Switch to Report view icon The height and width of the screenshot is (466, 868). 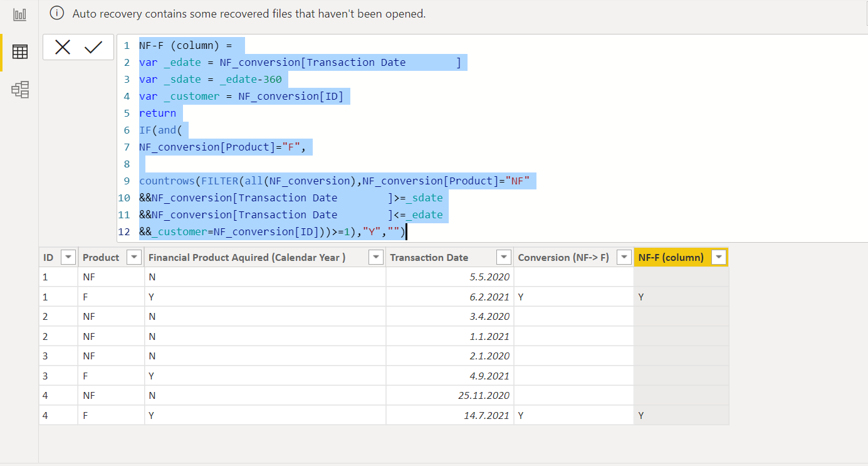click(x=20, y=14)
